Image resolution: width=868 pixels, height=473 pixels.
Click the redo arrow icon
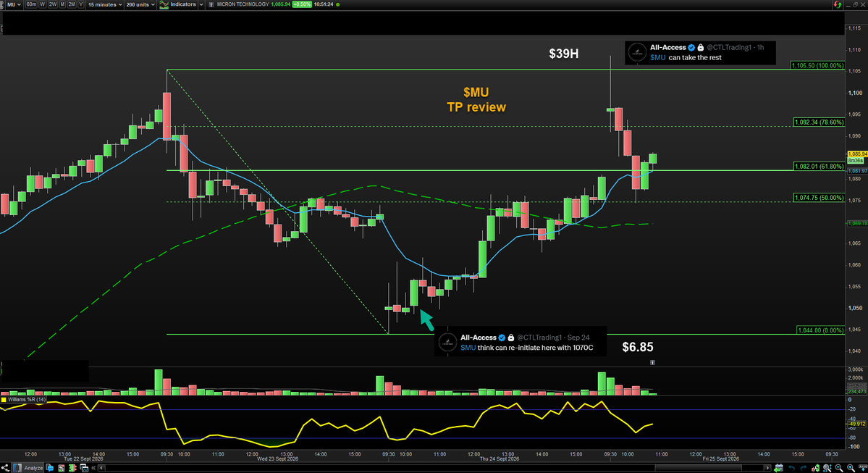[x=804, y=468]
